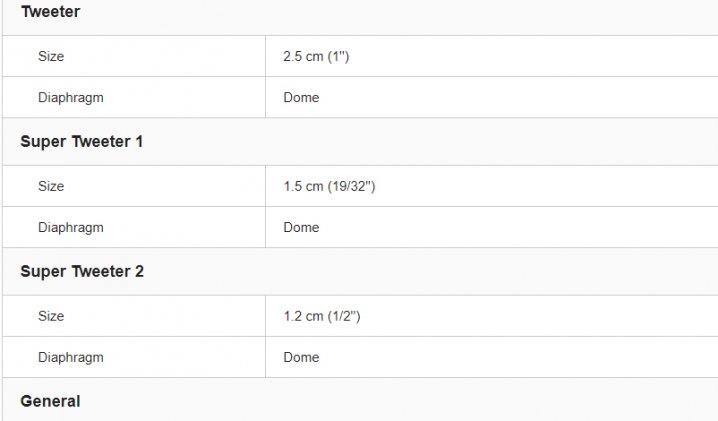This screenshot has width=718, height=421.
Task: Select the 1-inch measurement in Tweeter size
Action: 335,57
